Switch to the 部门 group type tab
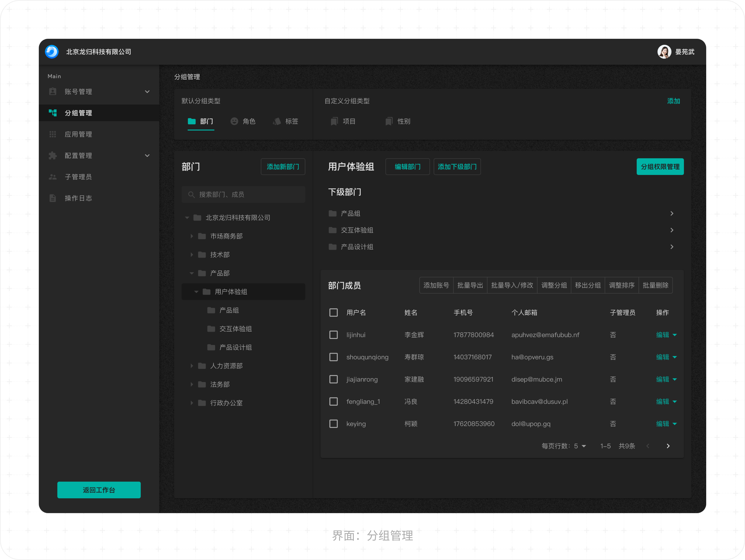The height and width of the screenshot is (560, 745). pos(201,122)
